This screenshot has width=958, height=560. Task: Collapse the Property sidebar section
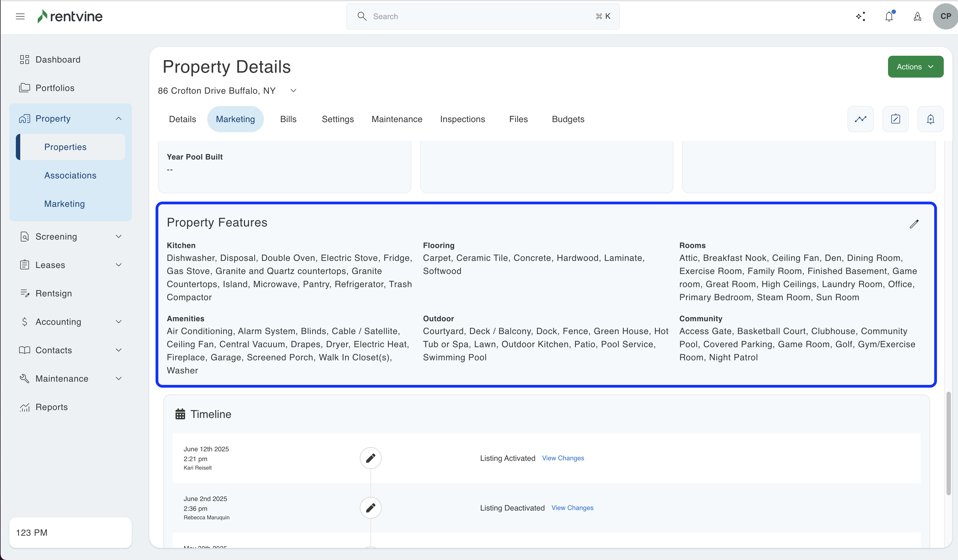click(x=119, y=119)
